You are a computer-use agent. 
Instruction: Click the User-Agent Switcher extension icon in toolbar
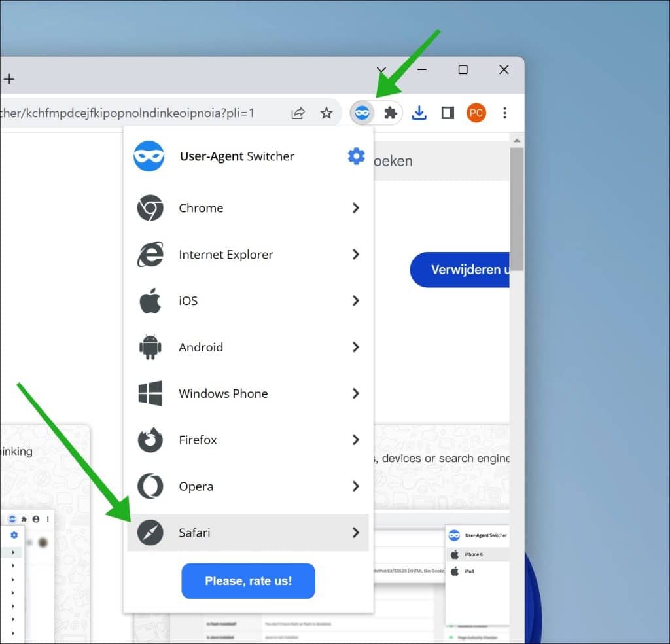click(362, 113)
